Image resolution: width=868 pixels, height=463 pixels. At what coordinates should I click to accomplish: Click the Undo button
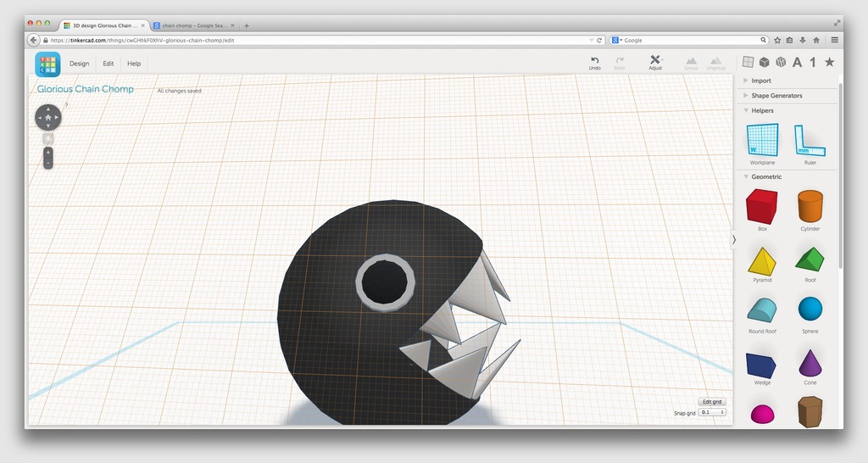click(x=594, y=63)
